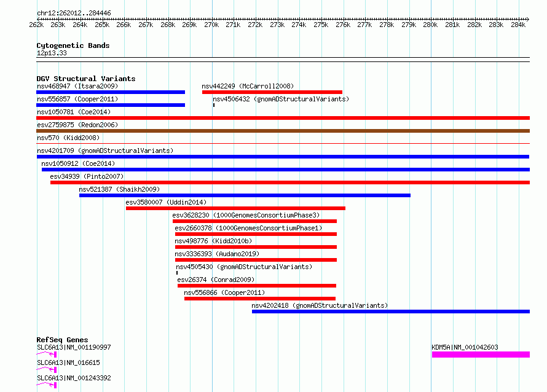Click the nsv521387 (Shaikh2009) label

click(119, 189)
